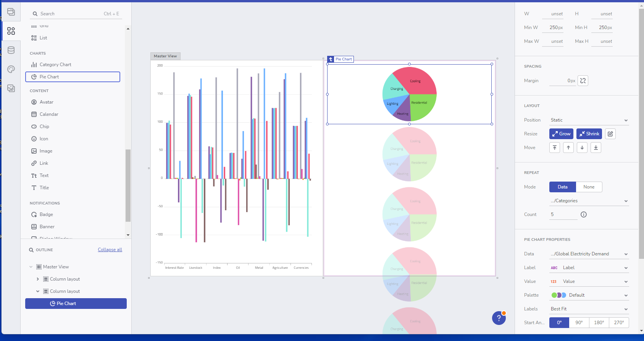644x341 pixels.
Task: Click the Margin value field
Action: coord(563,81)
